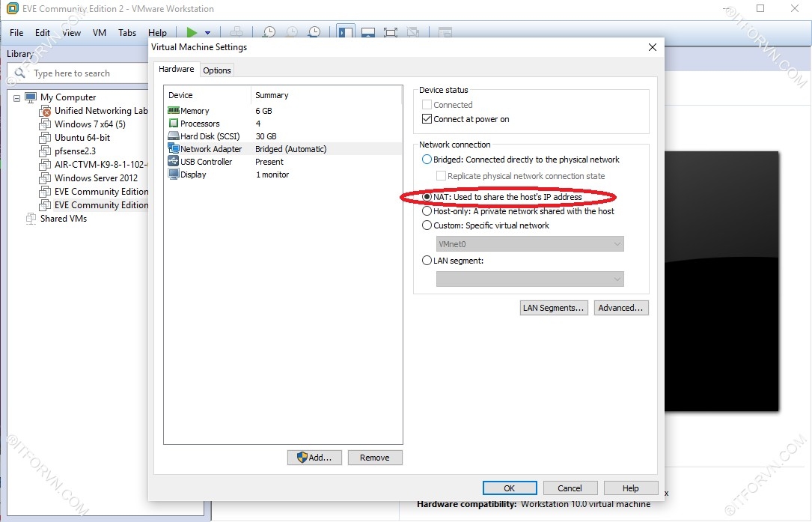This screenshot has width=812, height=522.
Task: Click the green Power On play icon
Action: (x=192, y=32)
